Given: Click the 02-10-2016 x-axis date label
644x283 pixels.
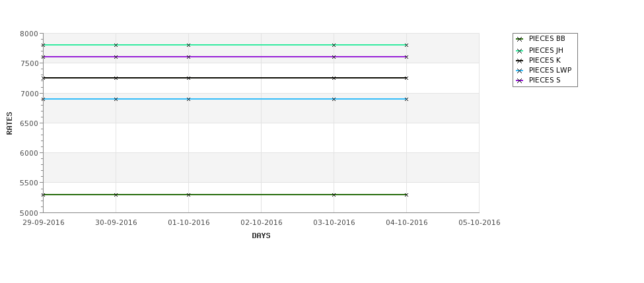Looking at the screenshot, I should (261, 223).
